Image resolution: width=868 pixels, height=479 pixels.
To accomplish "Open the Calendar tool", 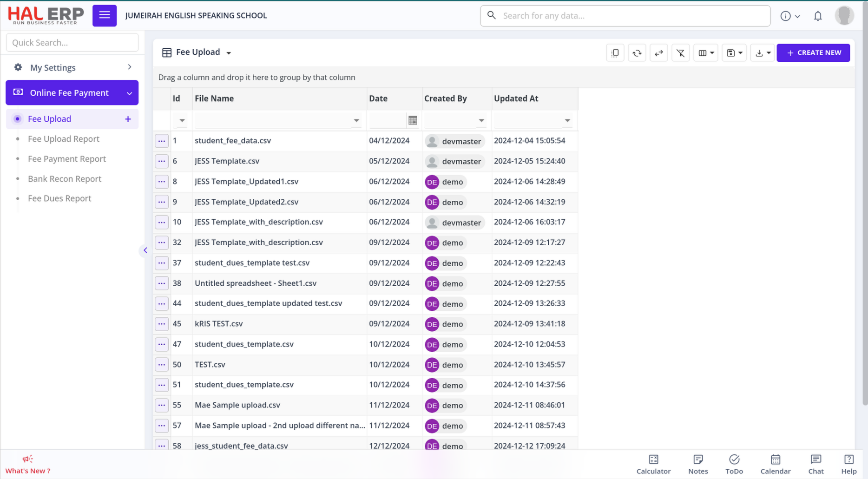I will coord(776,465).
